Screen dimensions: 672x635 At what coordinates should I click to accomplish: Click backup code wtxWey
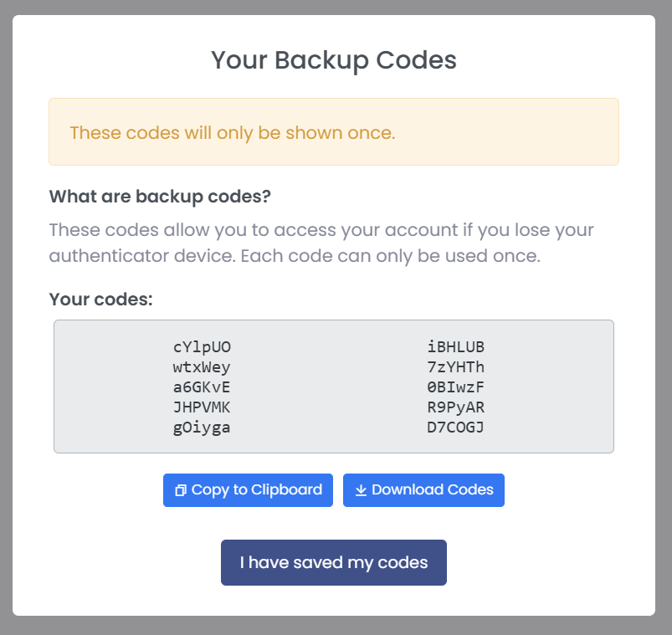[202, 367]
